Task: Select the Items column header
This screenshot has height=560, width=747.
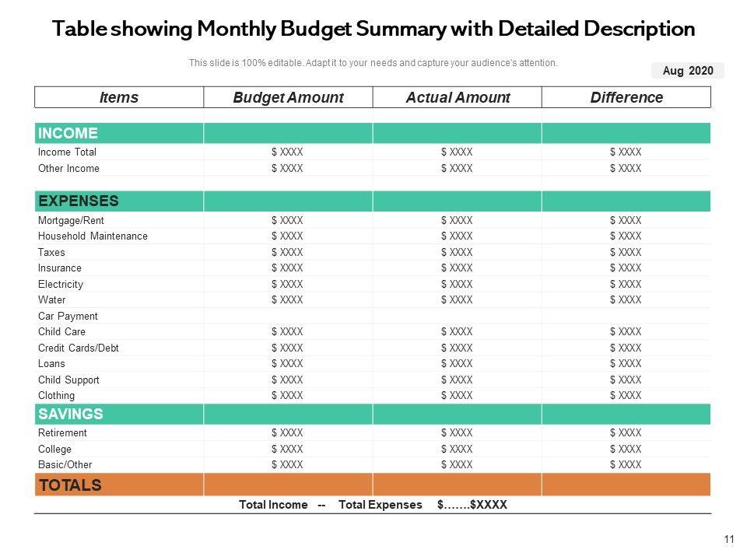Action: (119, 97)
